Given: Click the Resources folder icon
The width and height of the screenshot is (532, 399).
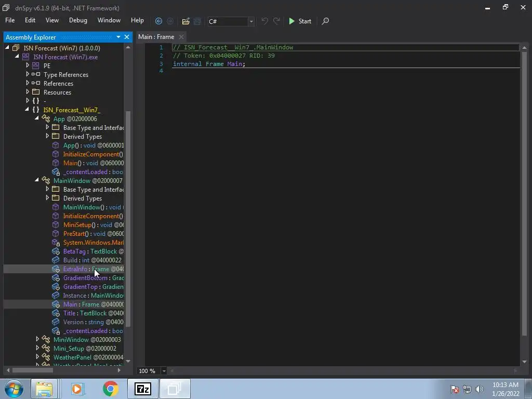Looking at the screenshot, I should [x=36, y=92].
